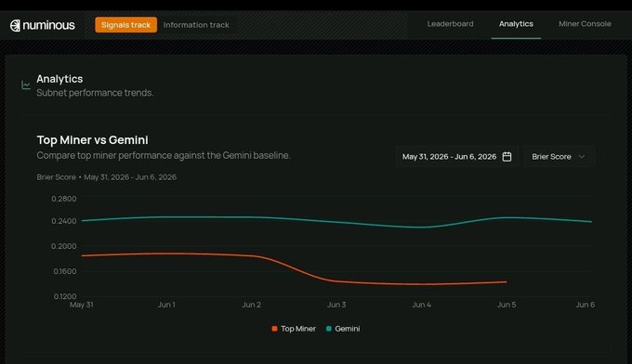Open the Leaderboard tab
This screenshot has height=364, width=632.
click(x=450, y=24)
